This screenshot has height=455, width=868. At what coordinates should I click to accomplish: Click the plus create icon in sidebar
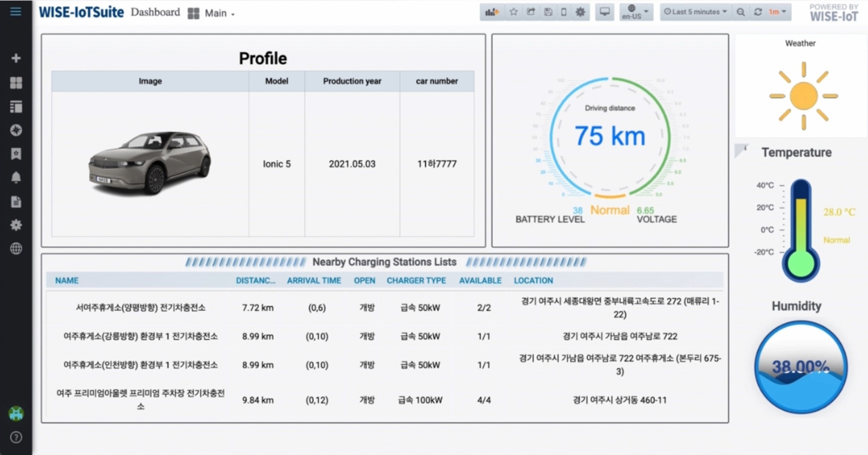(16, 58)
